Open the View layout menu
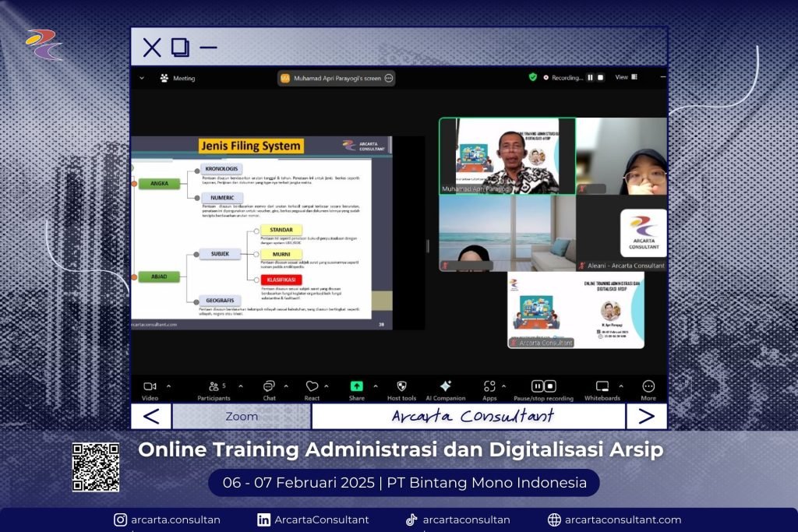 tap(626, 78)
